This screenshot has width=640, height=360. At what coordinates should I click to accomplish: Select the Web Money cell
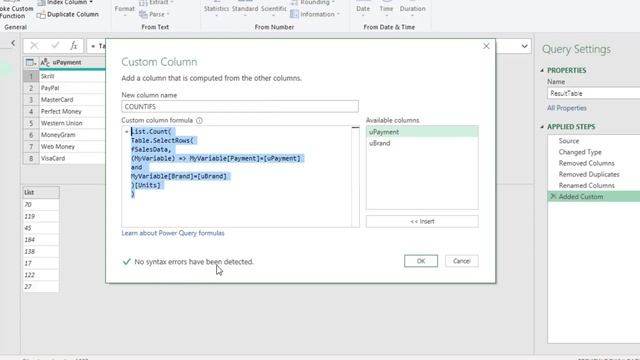click(72, 147)
